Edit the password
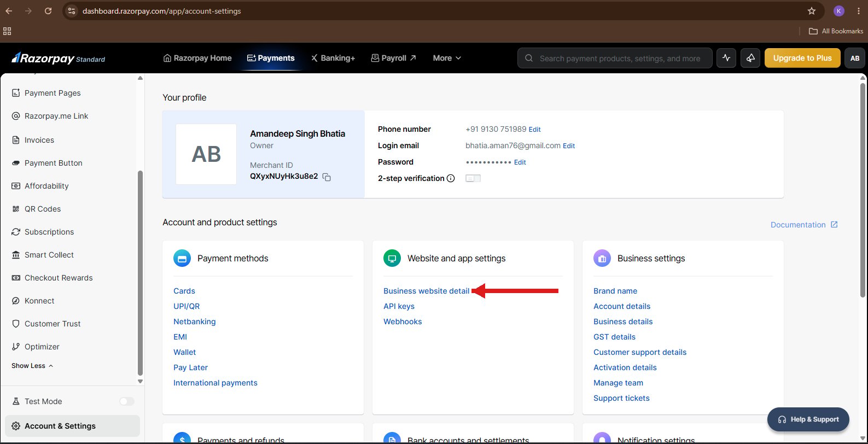Screen dimensions: 868x444 point(520,162)
